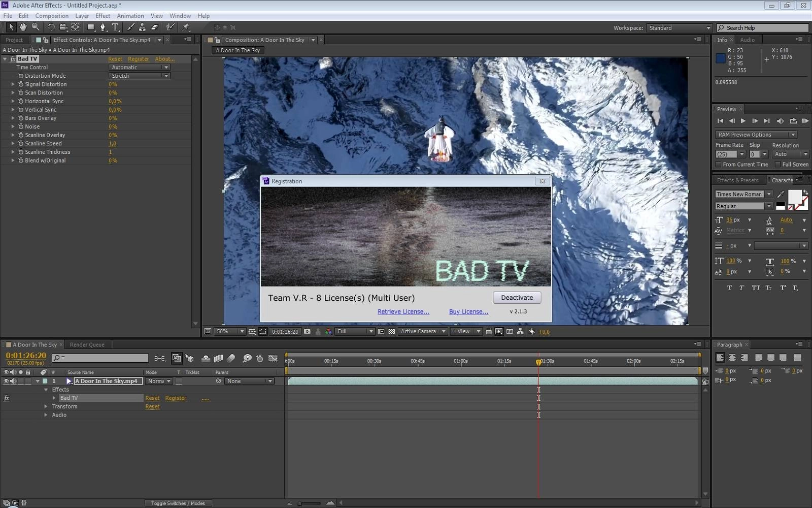The height and width of the screenshot is (508, 812).
Task: Click the Brainstorm lightbulb icon
Action: click(247, 358)
